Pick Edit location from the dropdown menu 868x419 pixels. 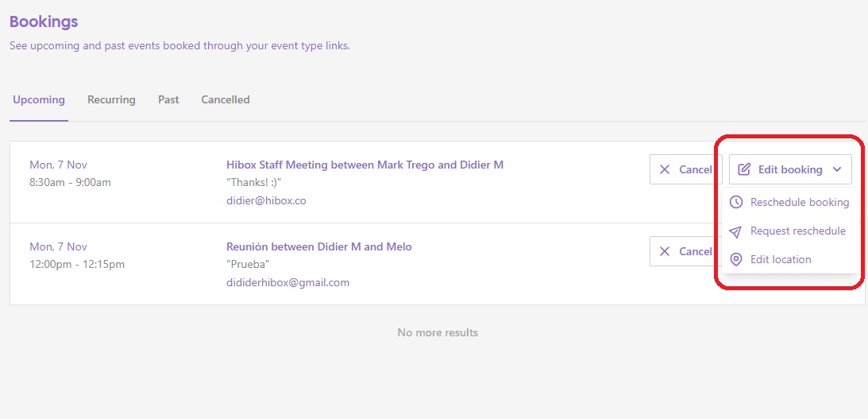[781, 260]
